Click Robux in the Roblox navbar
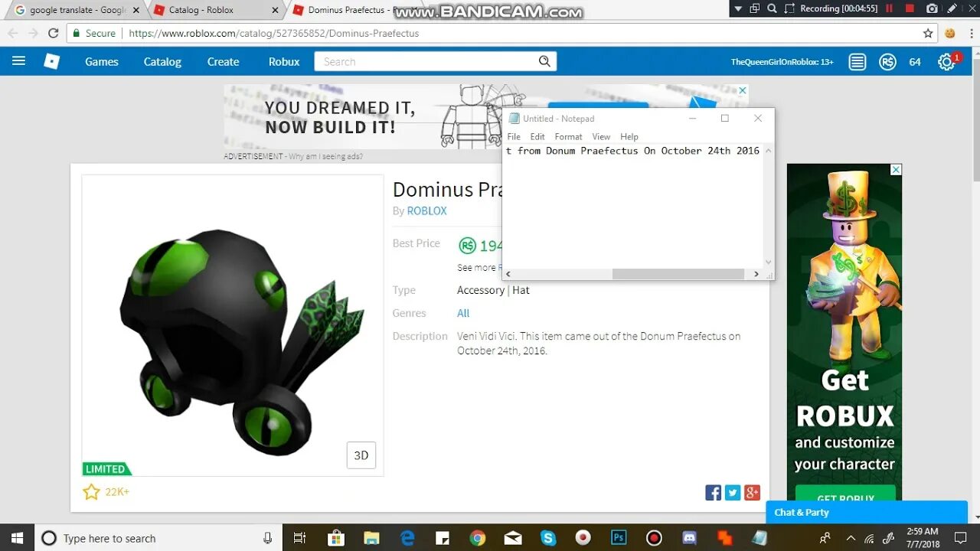Image resolution: width=980 pixels, height=551 pixels. (284, 62)
